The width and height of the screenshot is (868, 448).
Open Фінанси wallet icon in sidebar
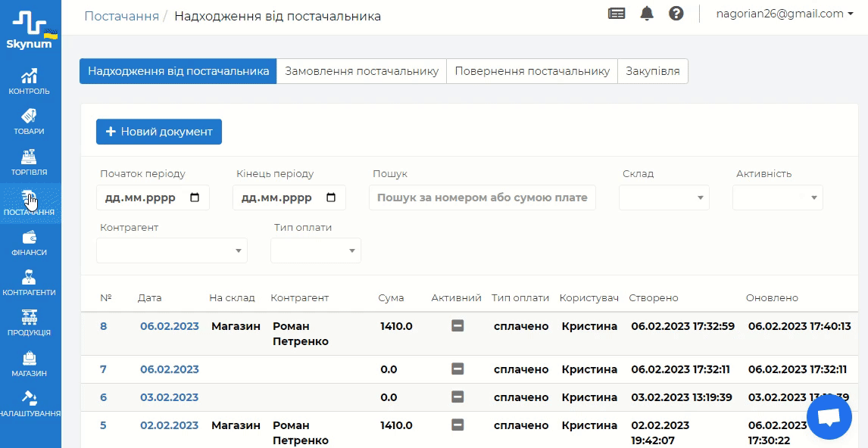(x=30, y=242)
